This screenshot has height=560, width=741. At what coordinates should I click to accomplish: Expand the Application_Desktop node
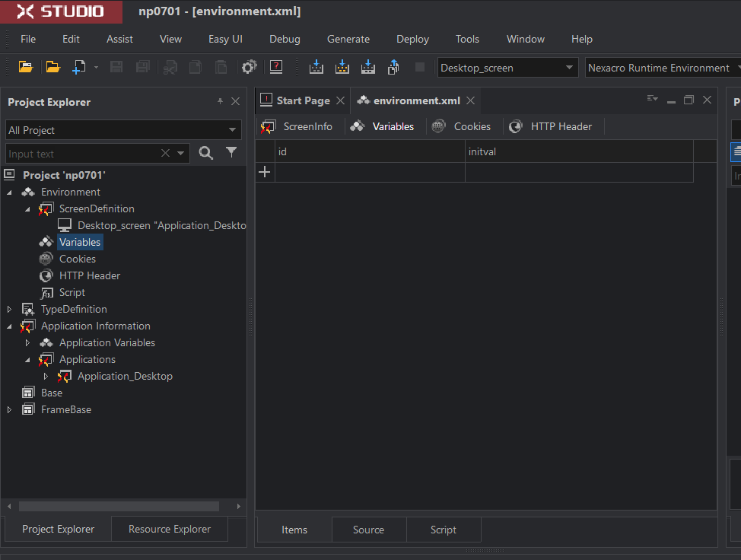46,376
